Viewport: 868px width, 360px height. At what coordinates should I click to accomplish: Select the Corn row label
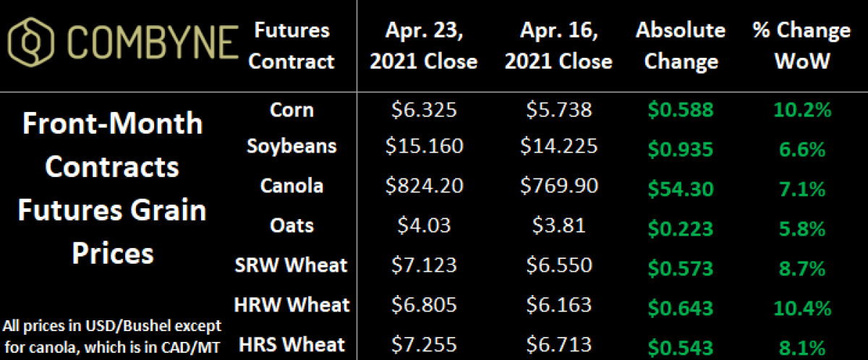tap(293, 110)
